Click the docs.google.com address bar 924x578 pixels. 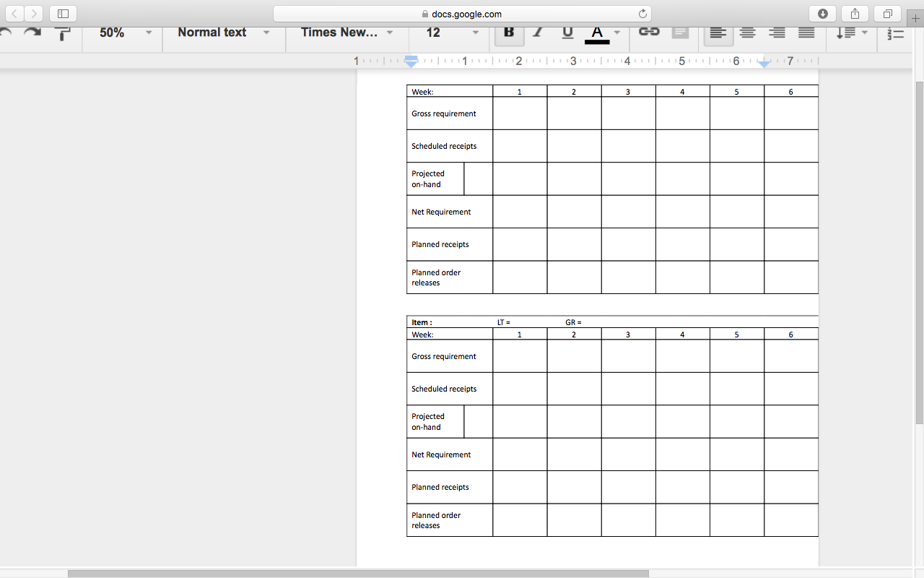click(x=462, y=14)
